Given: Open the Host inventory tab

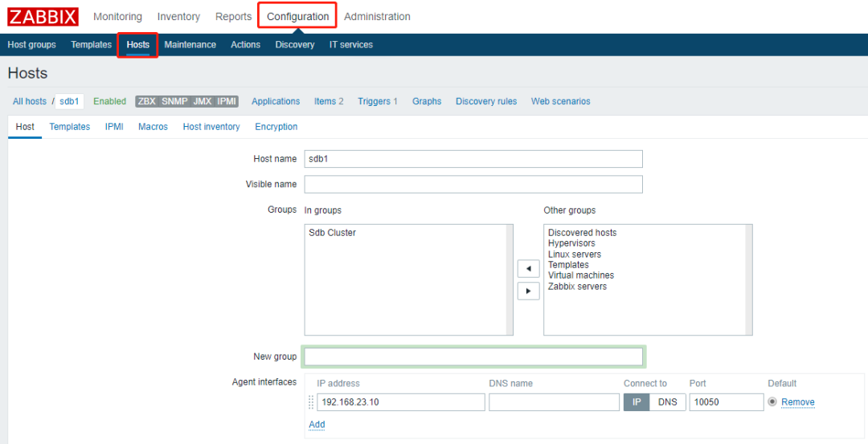Looking at the screenshot, I should point(211,127).
